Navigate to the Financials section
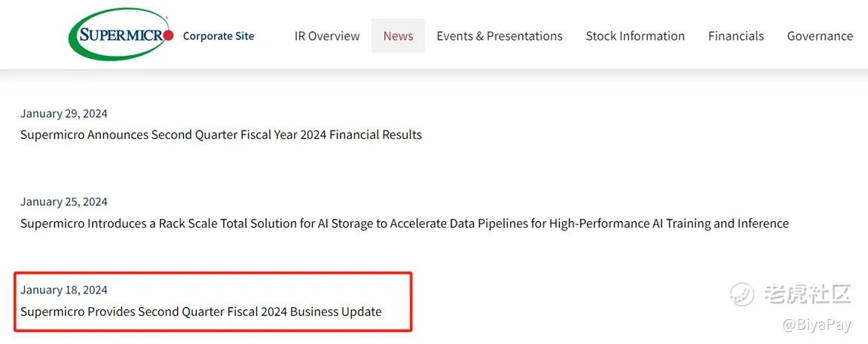 (x=735, y=36)
